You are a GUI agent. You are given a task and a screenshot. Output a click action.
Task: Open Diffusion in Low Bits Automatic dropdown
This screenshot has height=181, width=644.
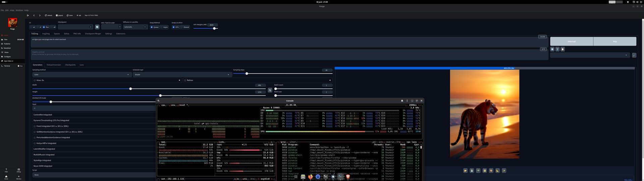pyautogui.click(x=135, y=27)
